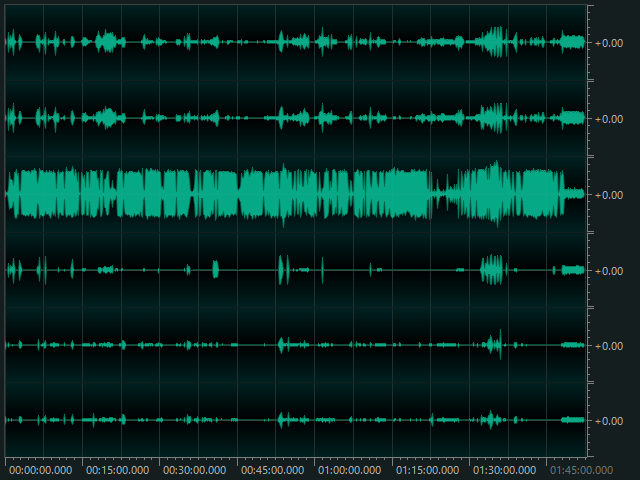Click the 00:00:00.000 time ruler label

coord(40,471)
